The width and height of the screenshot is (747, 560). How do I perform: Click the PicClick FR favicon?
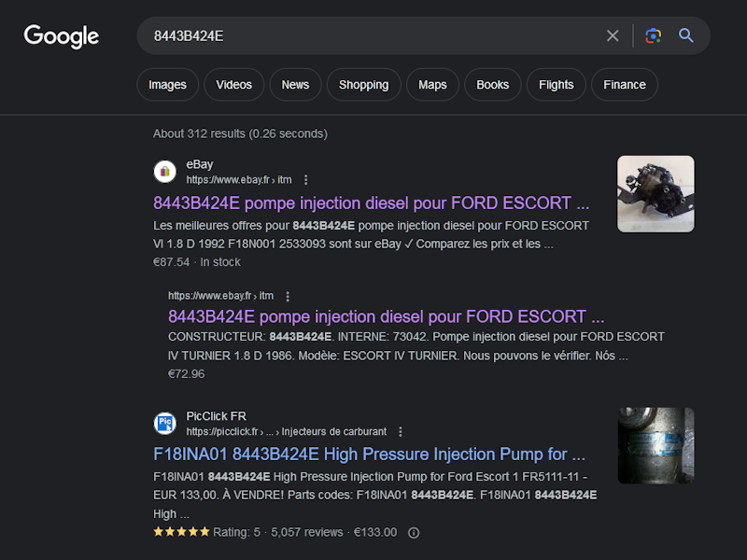165,424
